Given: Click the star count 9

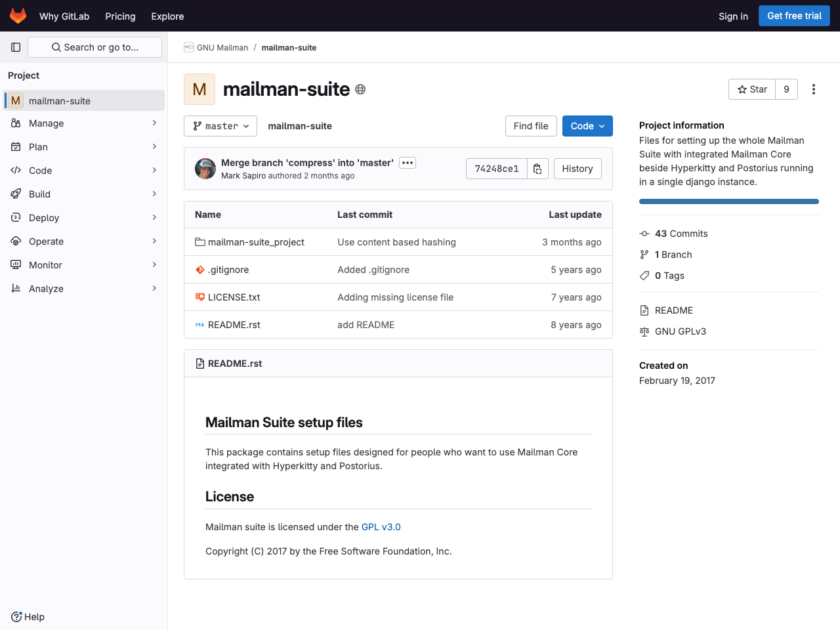Looking at the screenshot, I should pos(786,89).
